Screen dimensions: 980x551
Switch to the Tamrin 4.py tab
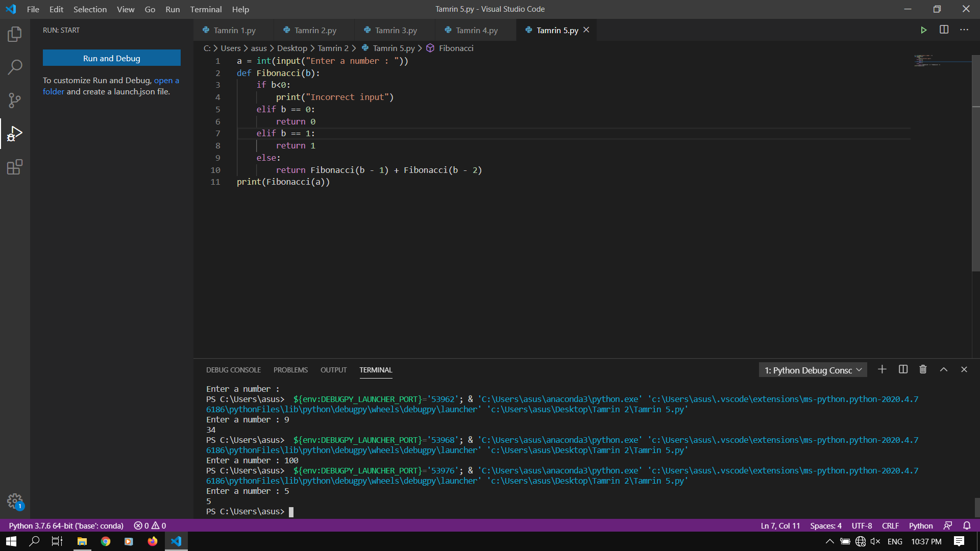(476, 30)
